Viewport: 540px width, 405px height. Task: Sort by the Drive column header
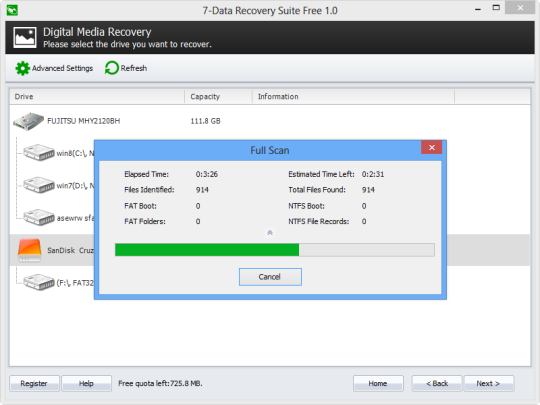[x=97, y=97]
